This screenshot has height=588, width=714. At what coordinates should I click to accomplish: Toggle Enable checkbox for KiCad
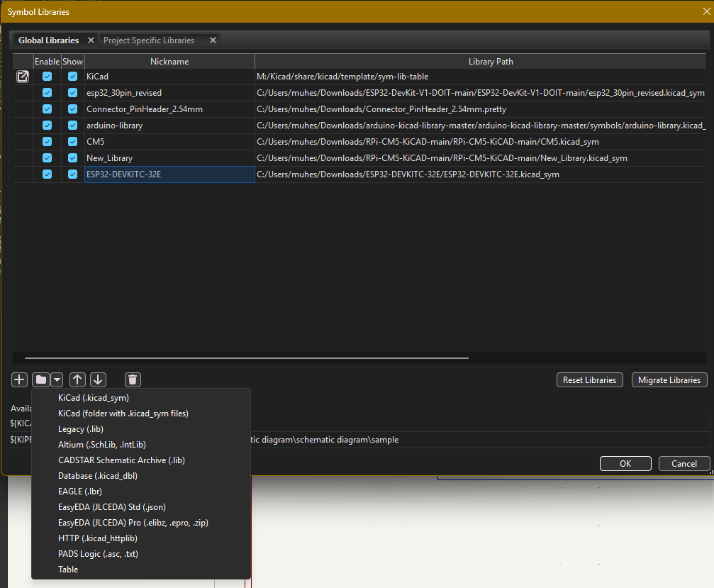pos(47,77)
